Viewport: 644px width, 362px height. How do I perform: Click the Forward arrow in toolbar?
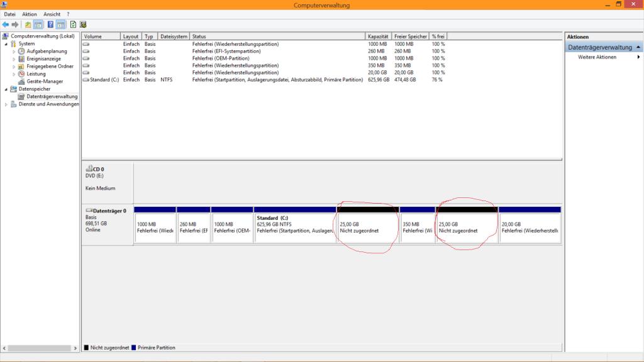pyautogui.click(x=15, y=25)
